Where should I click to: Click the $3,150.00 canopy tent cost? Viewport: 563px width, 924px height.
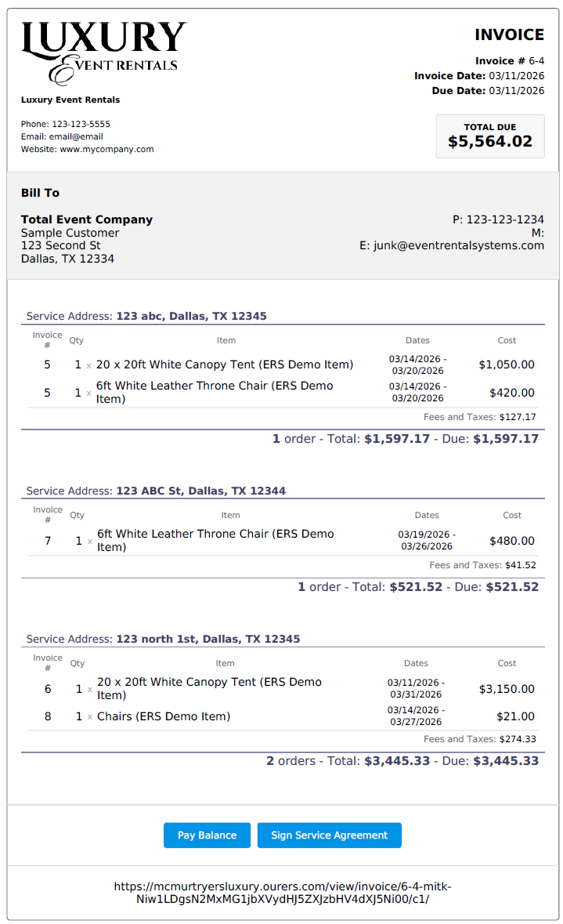coord(507,689)
